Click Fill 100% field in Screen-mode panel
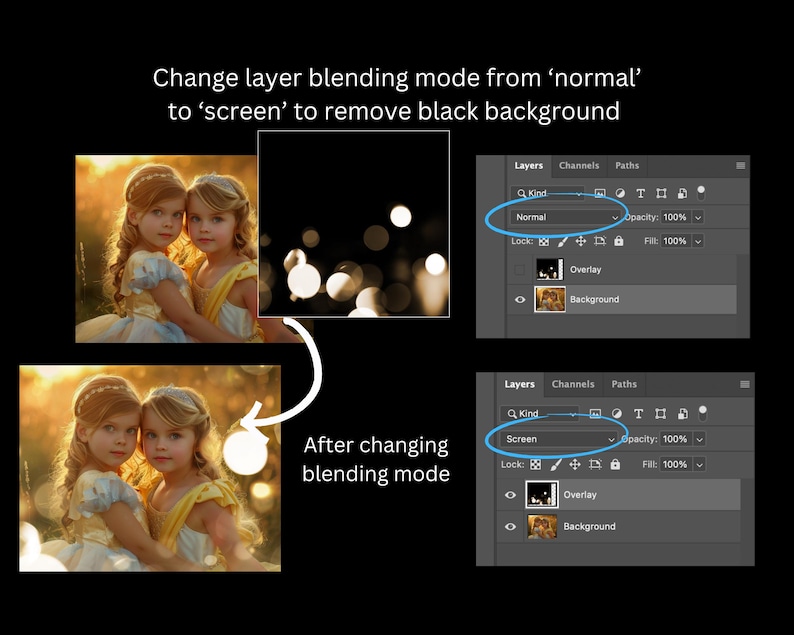 (677, 464)
